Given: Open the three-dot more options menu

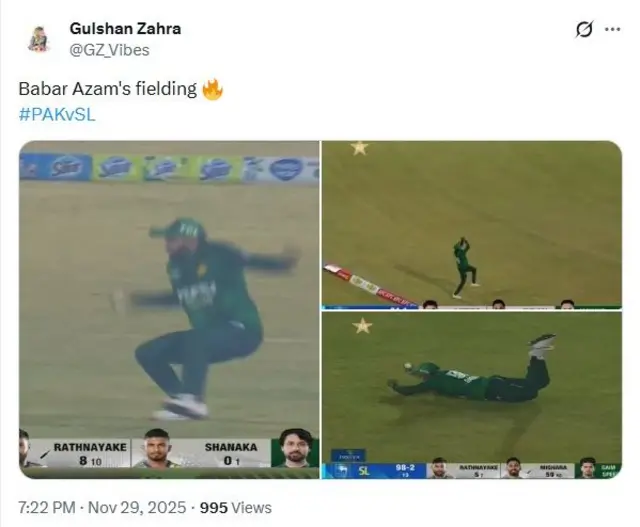Looking at the screenshot, I should (x=613, y=29).
